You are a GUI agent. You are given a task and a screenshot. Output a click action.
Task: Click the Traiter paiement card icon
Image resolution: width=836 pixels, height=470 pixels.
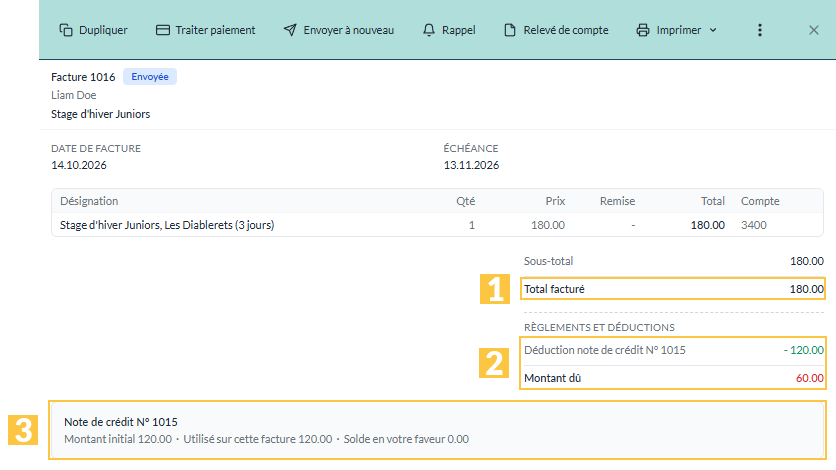(163, 30)
